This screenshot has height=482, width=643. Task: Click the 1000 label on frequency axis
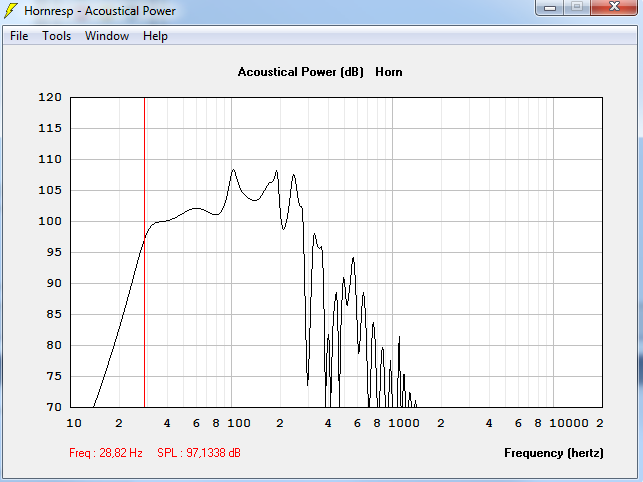pos(404,423)
